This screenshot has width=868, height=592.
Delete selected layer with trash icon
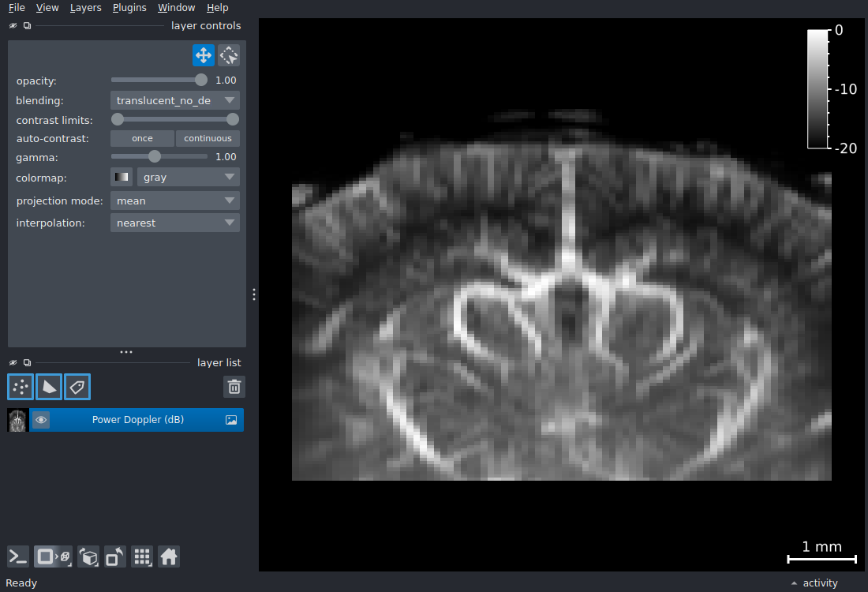coord(234,387)
